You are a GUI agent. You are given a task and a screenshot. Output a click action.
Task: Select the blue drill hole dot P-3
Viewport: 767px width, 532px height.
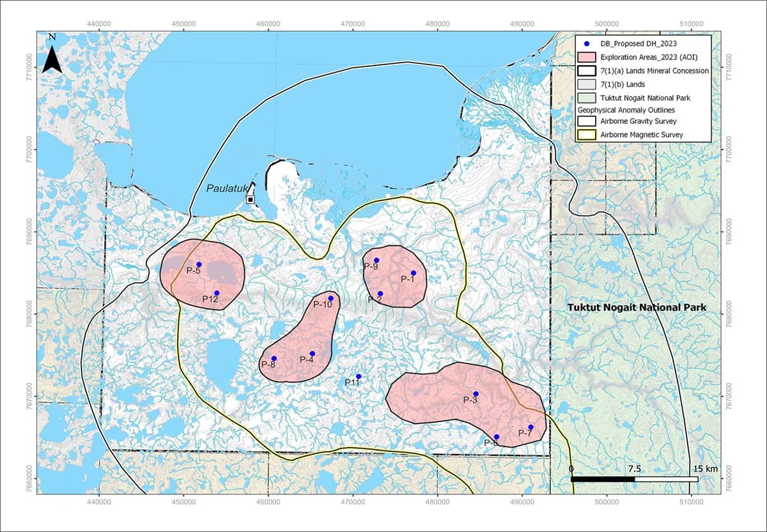coord(476,394)
